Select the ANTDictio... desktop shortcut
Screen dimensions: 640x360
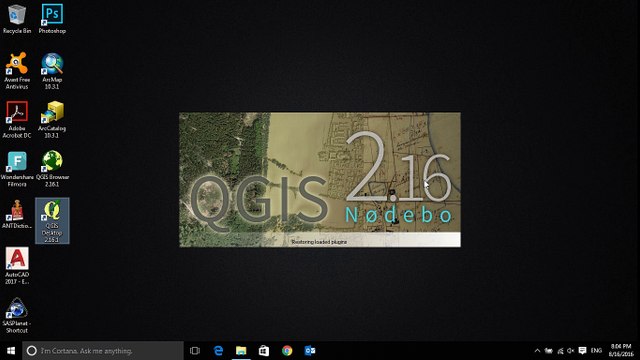(17, 214)
